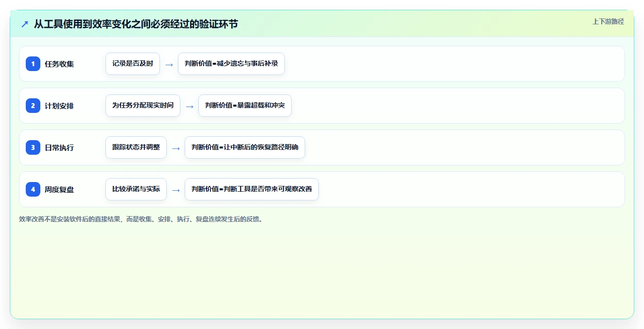This screenshot has width=644, height=329.
Task: Click the step 2 number badge
Action: coord(33,106)
